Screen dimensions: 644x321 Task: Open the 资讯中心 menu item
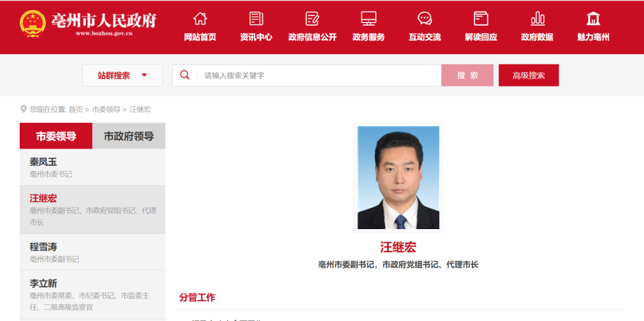click(x=256, y=37)
